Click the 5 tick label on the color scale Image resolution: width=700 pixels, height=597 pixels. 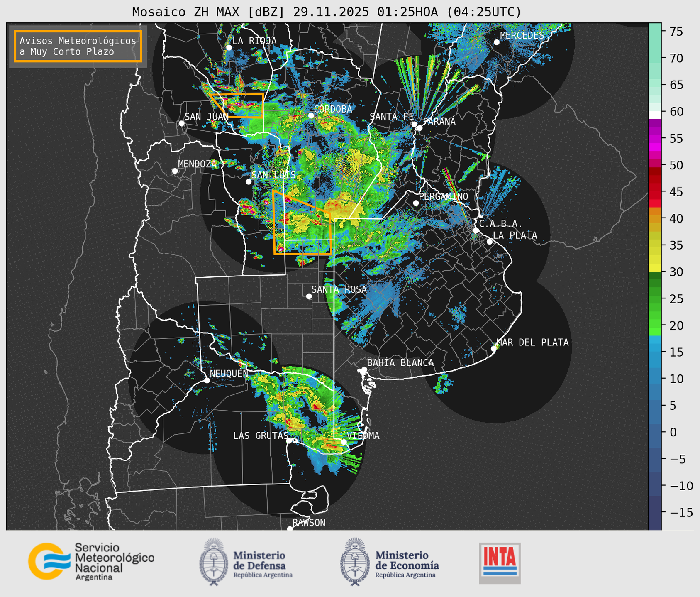pos(673,406)
